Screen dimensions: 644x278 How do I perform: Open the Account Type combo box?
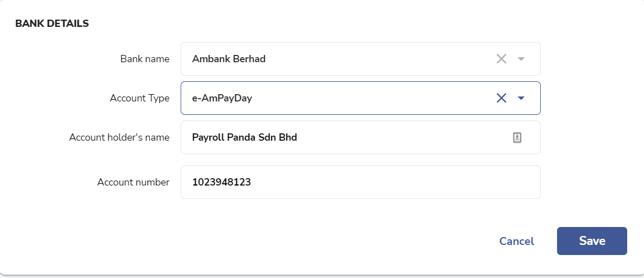(x=361, y=98)
